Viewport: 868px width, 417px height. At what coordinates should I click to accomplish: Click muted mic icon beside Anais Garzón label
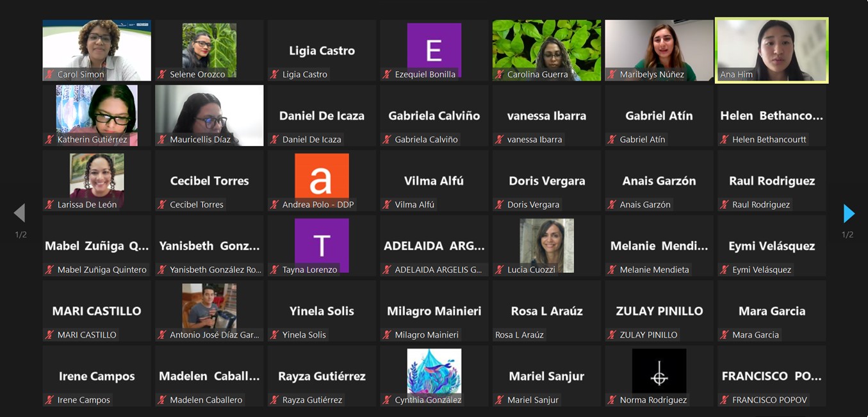coord(612,204)
